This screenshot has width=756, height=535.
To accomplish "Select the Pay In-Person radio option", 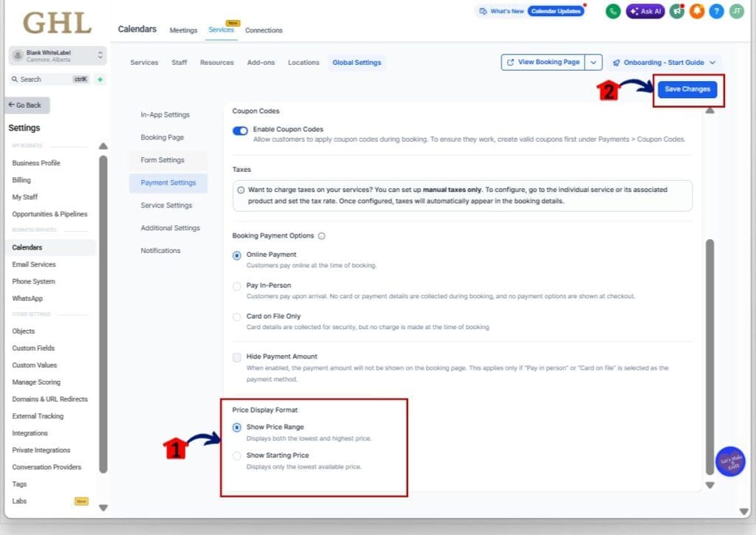I will 237,286.
